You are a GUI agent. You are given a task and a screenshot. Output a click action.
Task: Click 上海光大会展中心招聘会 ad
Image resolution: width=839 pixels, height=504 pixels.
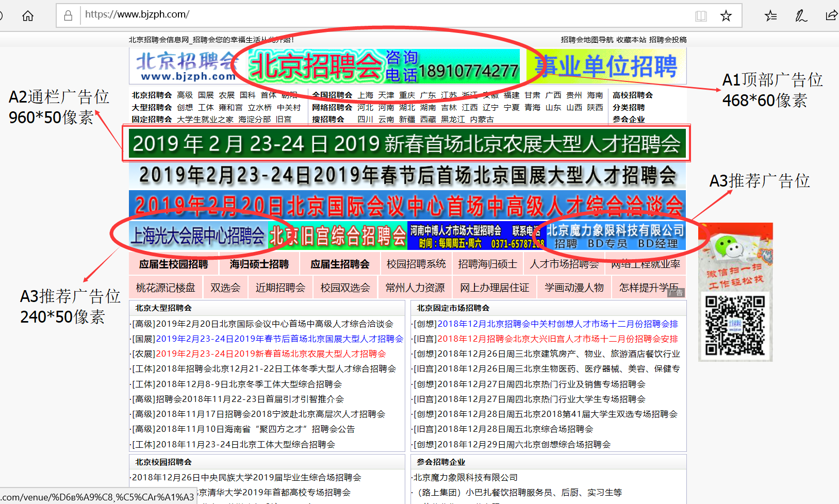pos(198,236)
